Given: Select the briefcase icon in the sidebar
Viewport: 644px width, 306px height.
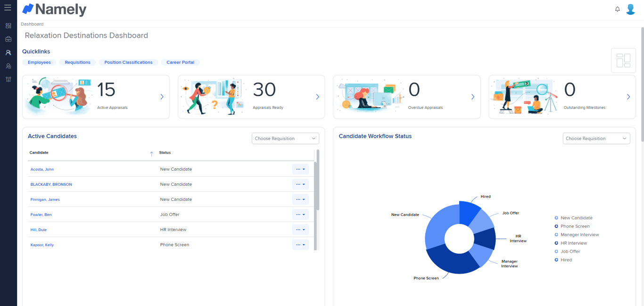Looking at the screenshot, I should pyautogui.click(x=8, y=39).
